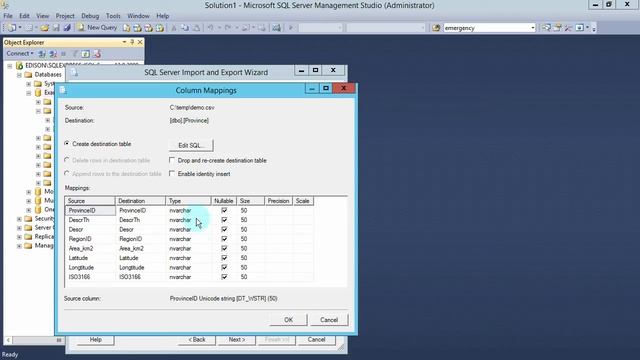The width and height of the screenshot is (640, 360).
Task: Click the Type cell nvarchar for Descr row
Action: [x=189, y=229]
